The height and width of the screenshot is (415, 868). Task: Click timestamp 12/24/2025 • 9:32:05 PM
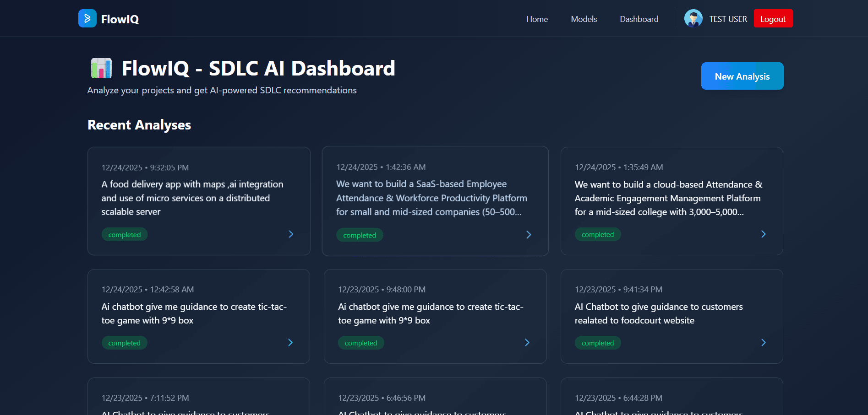pyautogui.click(x=145, y=167)
